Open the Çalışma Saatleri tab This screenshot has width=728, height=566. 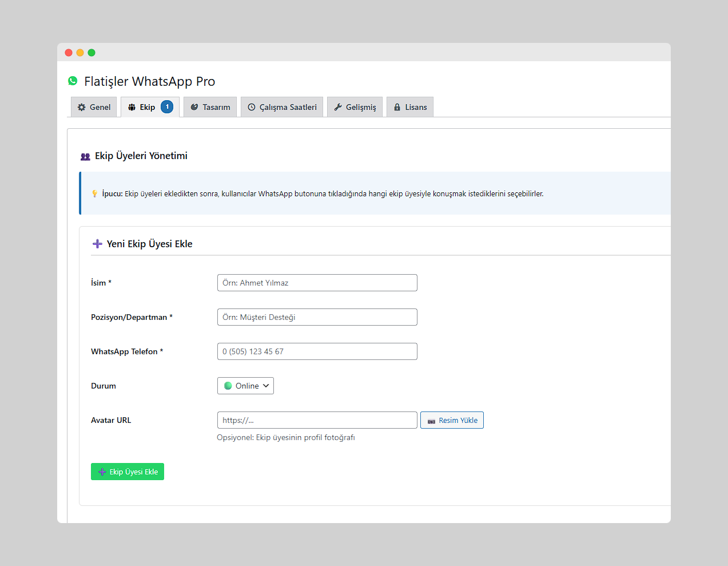coord(281,107)
